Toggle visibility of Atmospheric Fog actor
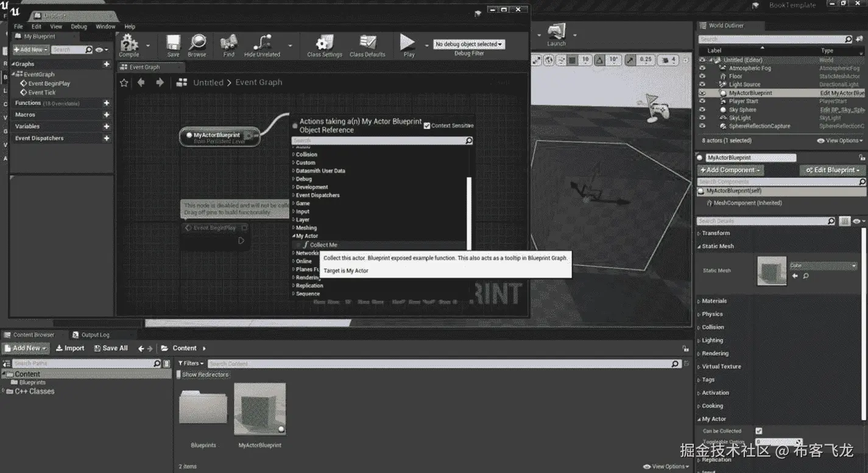 point(702,68)
